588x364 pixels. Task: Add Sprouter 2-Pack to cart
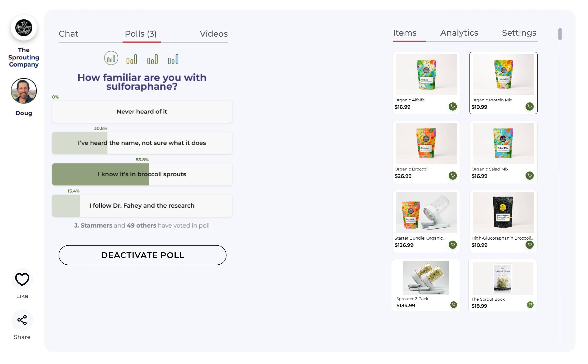coord(453,305)
